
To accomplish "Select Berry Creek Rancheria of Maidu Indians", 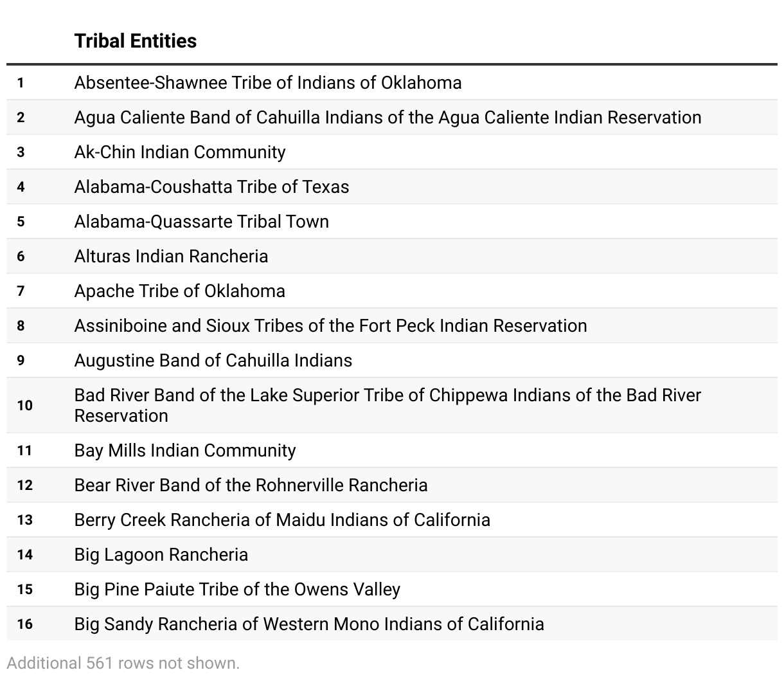I will click(282, 520).
